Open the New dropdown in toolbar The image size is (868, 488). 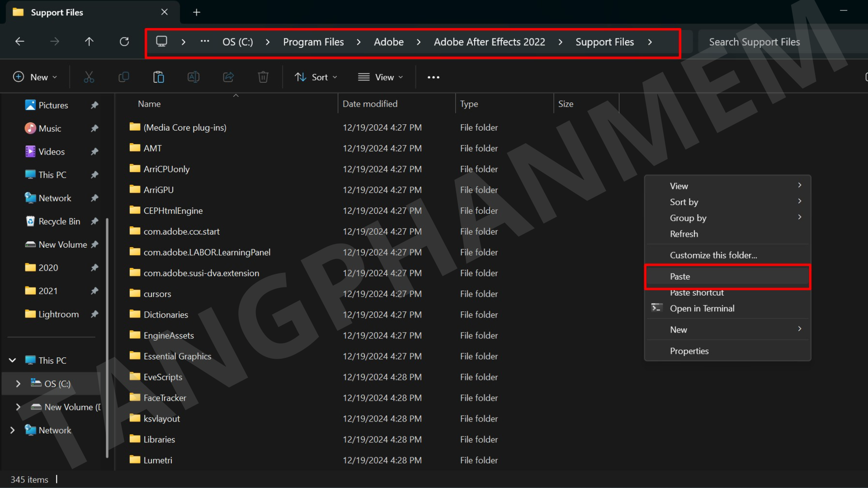[35, 77]
